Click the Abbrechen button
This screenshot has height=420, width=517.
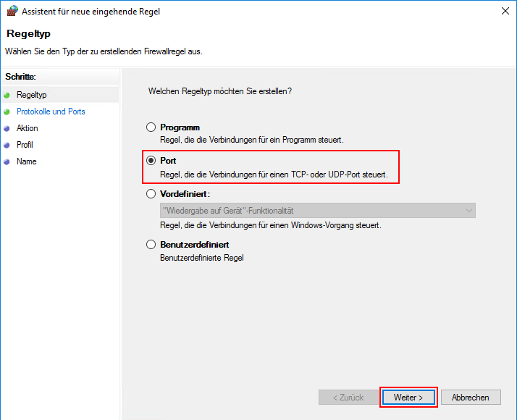click(471, 398)
